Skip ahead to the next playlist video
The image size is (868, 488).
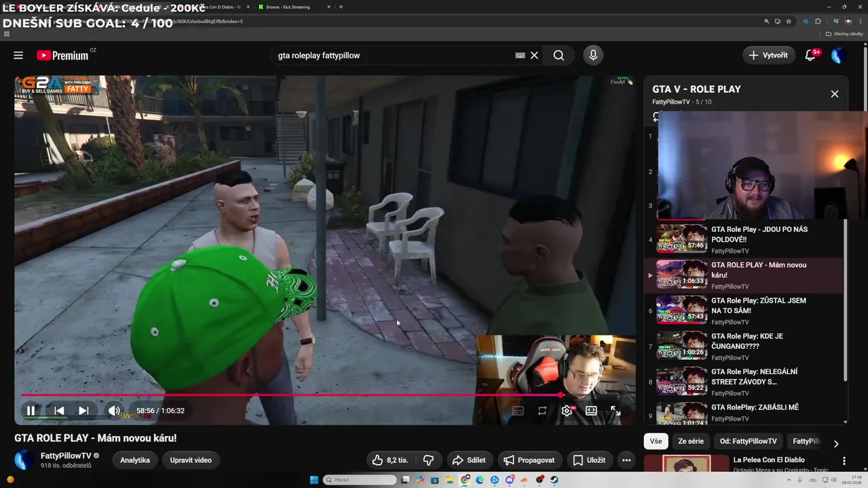pos(83,411)
